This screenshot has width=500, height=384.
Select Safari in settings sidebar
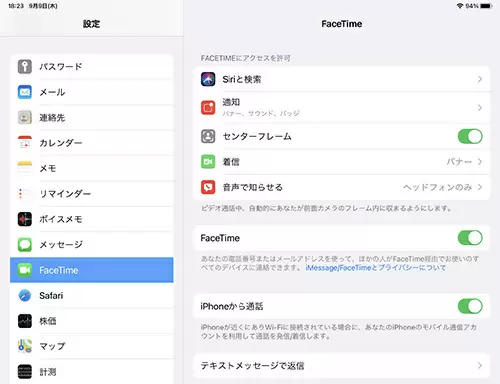[x=92, y=295]
